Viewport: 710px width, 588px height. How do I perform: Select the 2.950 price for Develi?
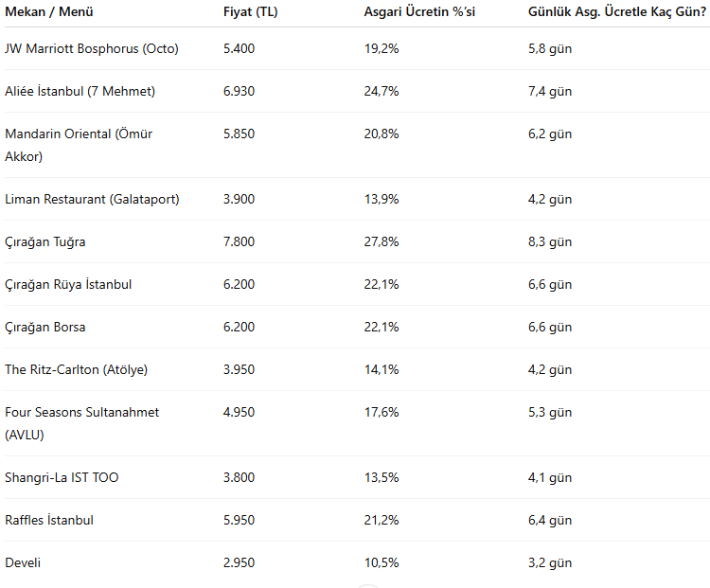(x=239, y=562)
